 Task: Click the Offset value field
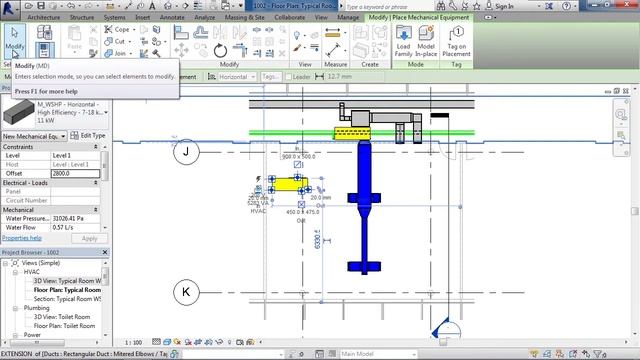(x=75, y=173)
